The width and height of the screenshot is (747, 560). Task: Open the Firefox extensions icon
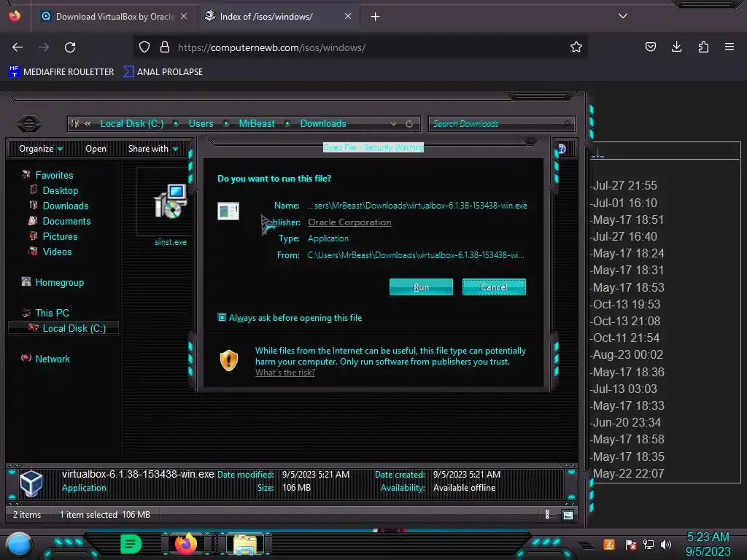click(x=703, y=47)
